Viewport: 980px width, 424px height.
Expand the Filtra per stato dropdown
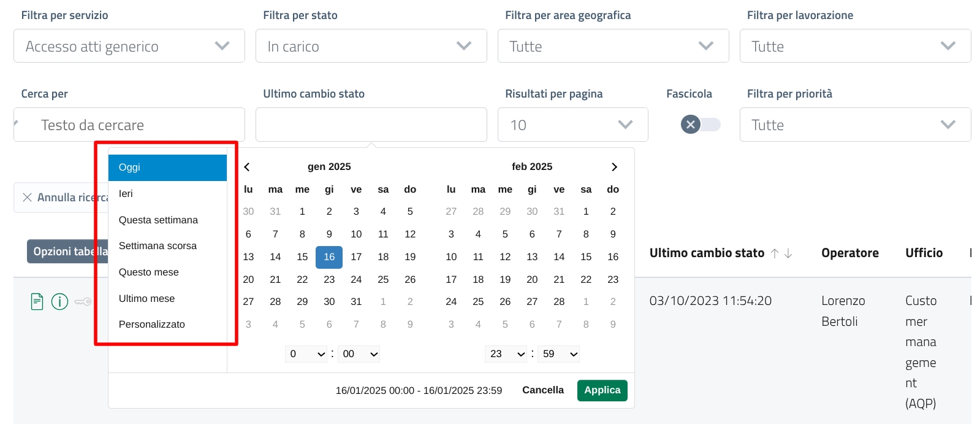pos(371,46)
